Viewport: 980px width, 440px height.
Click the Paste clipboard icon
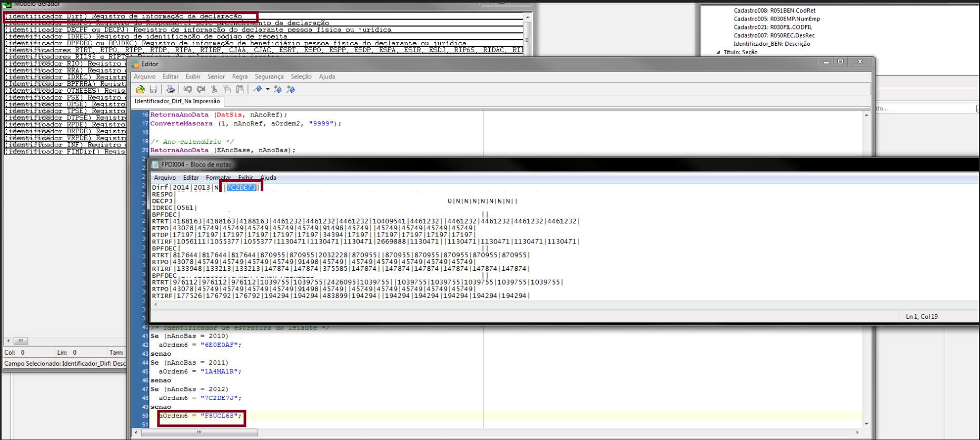pyautogui.click(x=240, y=90)
